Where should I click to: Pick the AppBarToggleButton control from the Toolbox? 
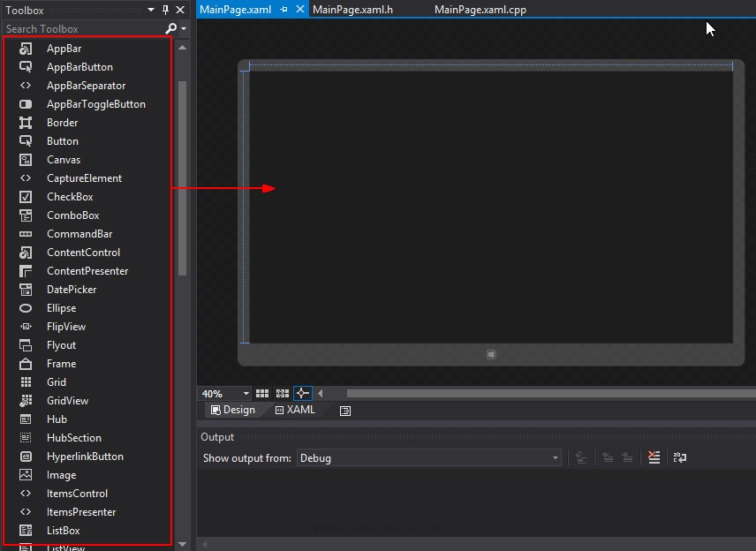95,104
